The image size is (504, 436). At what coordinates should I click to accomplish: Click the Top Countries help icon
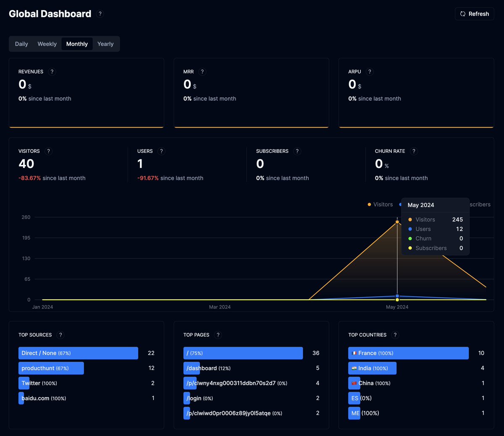(x=395, y=335)
